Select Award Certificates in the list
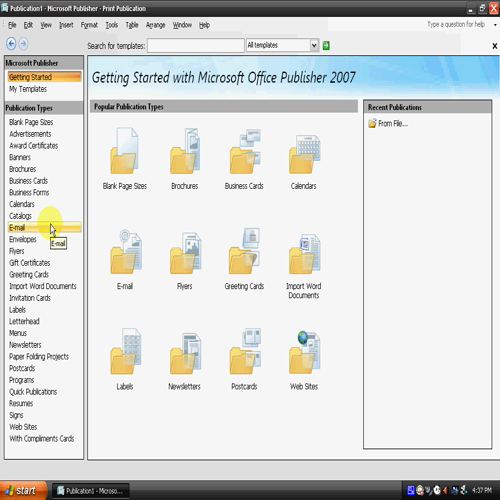The height and width of the screenshot is (500, 500). 33,146
